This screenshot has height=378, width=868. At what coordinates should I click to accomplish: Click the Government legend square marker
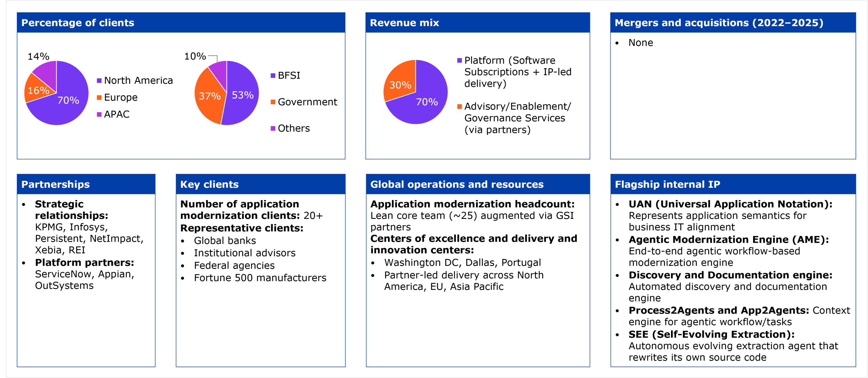[273, 102]
